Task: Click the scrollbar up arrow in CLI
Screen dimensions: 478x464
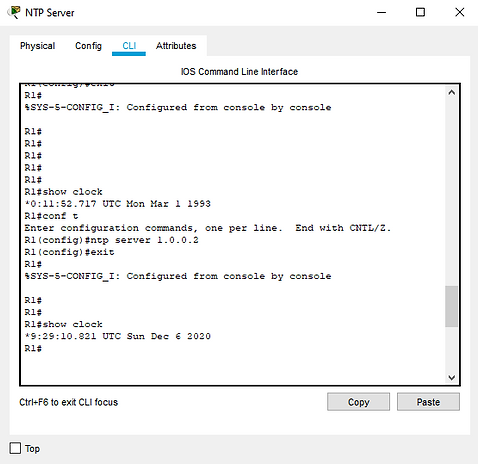Action: pos(452,93)
